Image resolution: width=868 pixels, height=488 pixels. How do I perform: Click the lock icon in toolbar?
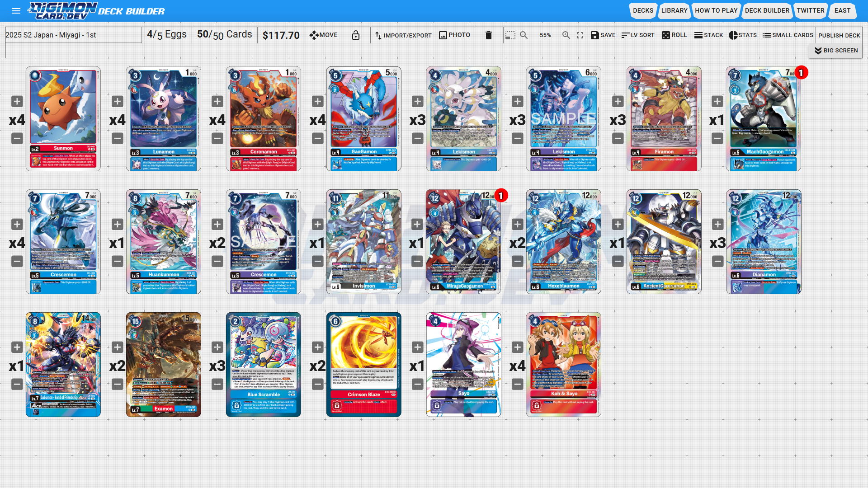point(356,35)
